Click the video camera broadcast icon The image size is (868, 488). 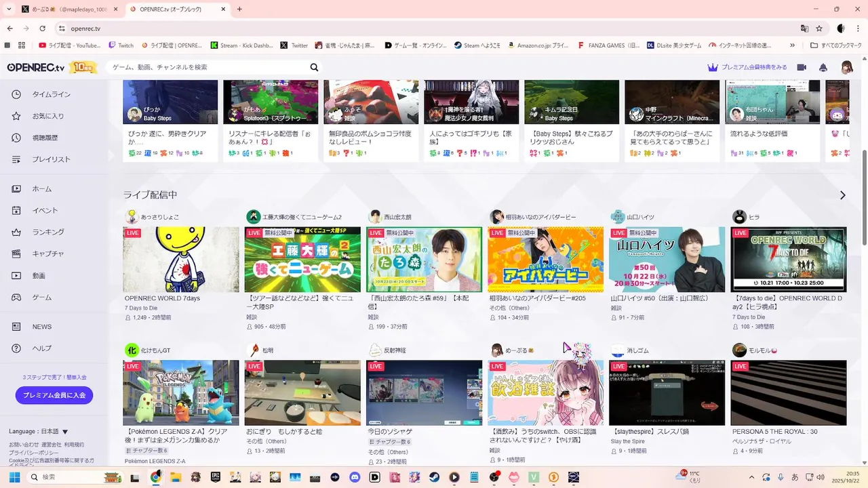[x=802, y=67]
